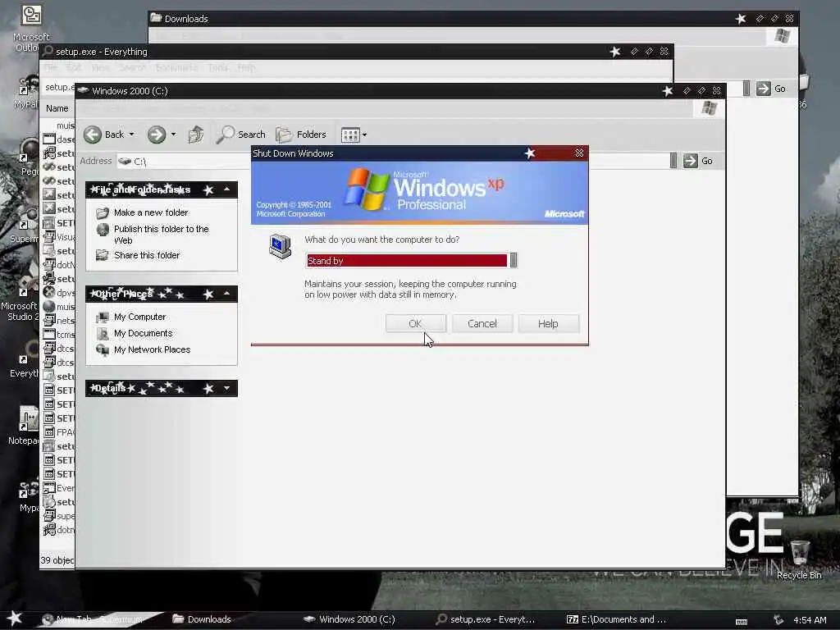The width and height of the screenshot is (840, 630).
Task: Click the 4:54 AM clock in the tray
Action: [810, 620]
